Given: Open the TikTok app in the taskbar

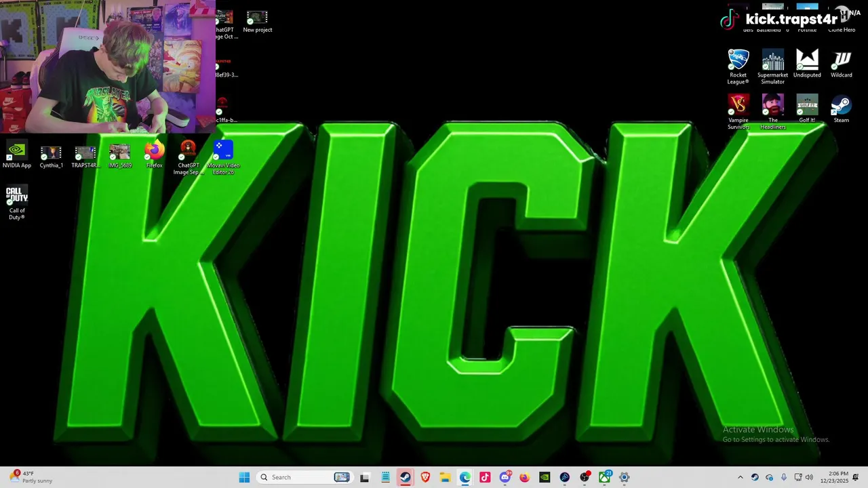Looking at the screenshot, I should point(485,477).
